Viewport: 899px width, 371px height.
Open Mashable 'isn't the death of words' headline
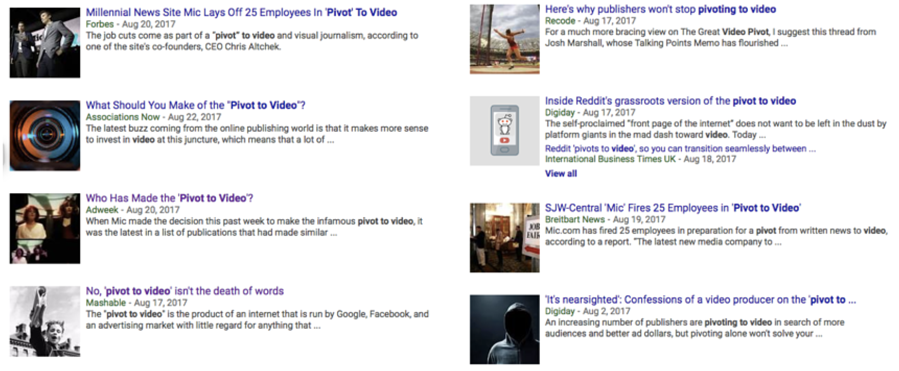(185, 291)
